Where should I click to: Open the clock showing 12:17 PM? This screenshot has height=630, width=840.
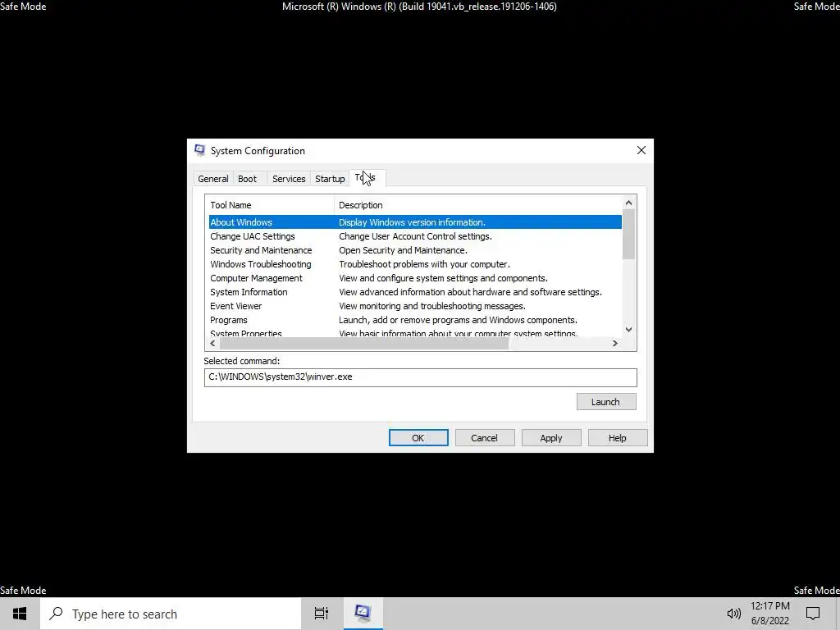(x=769, y=614)
